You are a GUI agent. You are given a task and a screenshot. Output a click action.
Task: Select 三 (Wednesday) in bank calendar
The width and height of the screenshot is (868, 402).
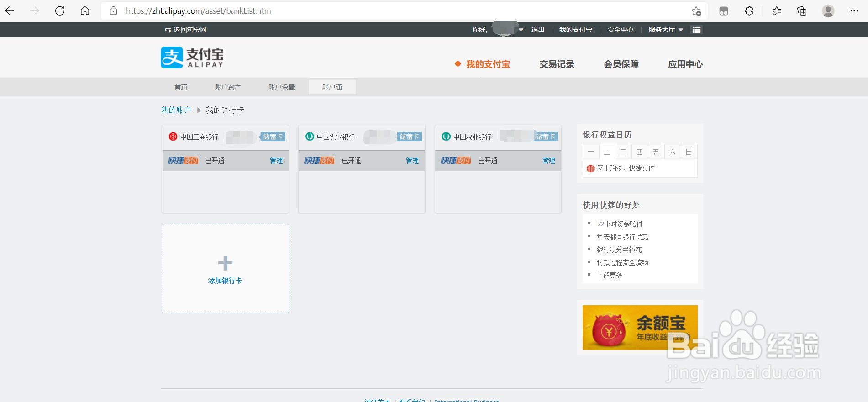pyautogui.click(x=623, y=152)
